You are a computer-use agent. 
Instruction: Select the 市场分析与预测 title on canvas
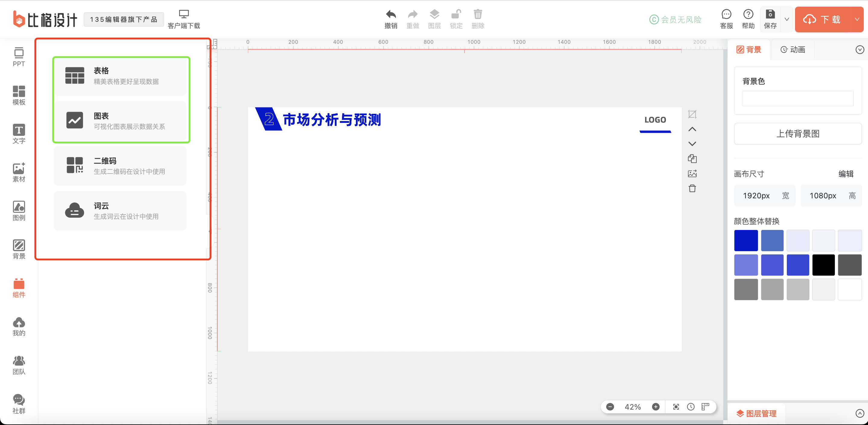[x=332, y=120]
